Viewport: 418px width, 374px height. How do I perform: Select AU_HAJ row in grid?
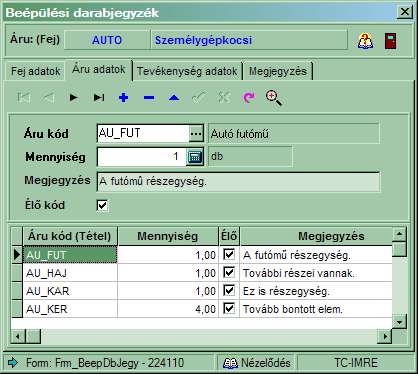click(70, 273)
